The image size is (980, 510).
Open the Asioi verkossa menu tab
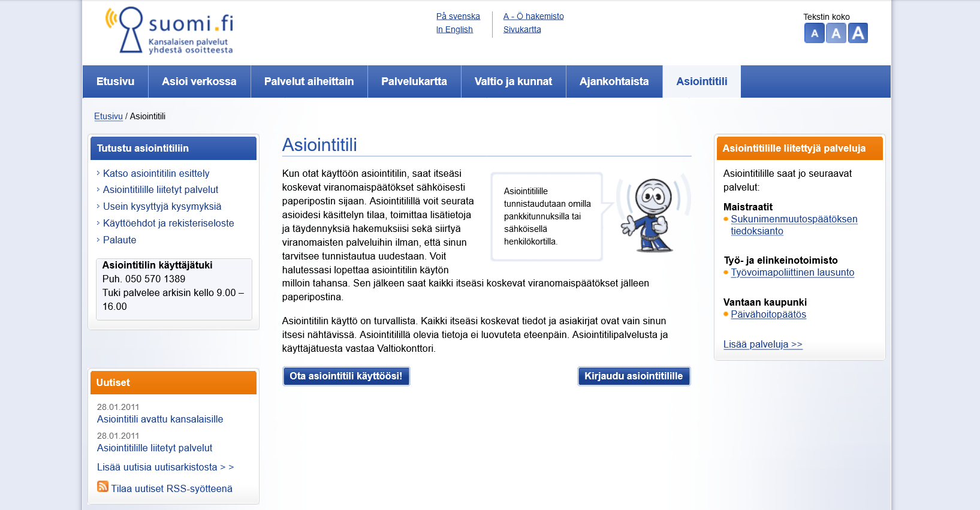point(199,82)
